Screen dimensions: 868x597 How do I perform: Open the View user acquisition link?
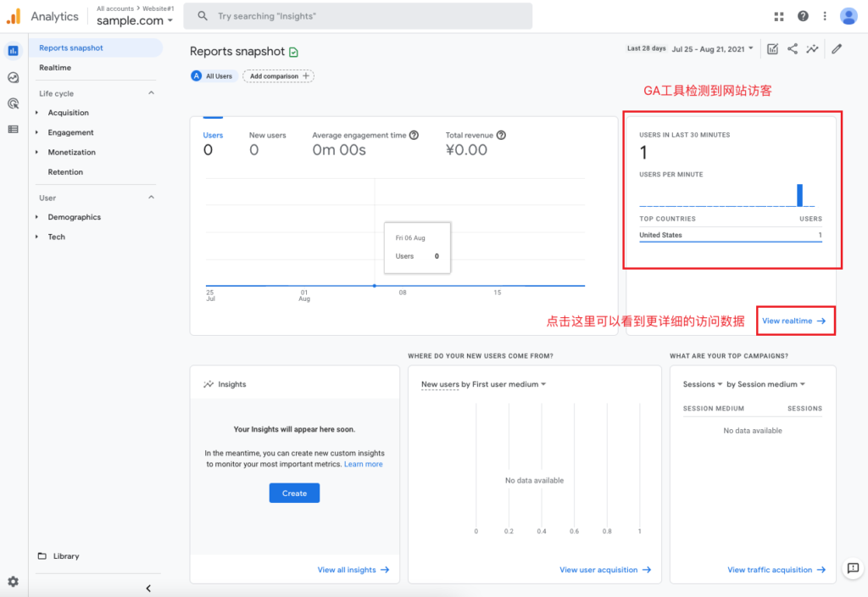[605, 570]
